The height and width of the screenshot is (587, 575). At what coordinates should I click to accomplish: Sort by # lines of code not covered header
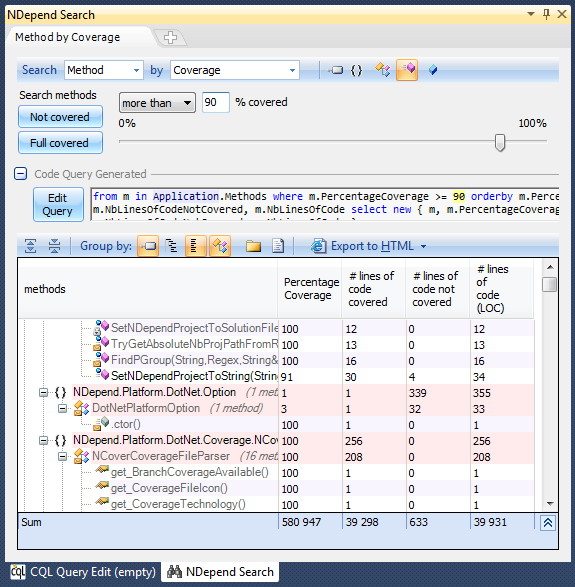tap(438, 289)
